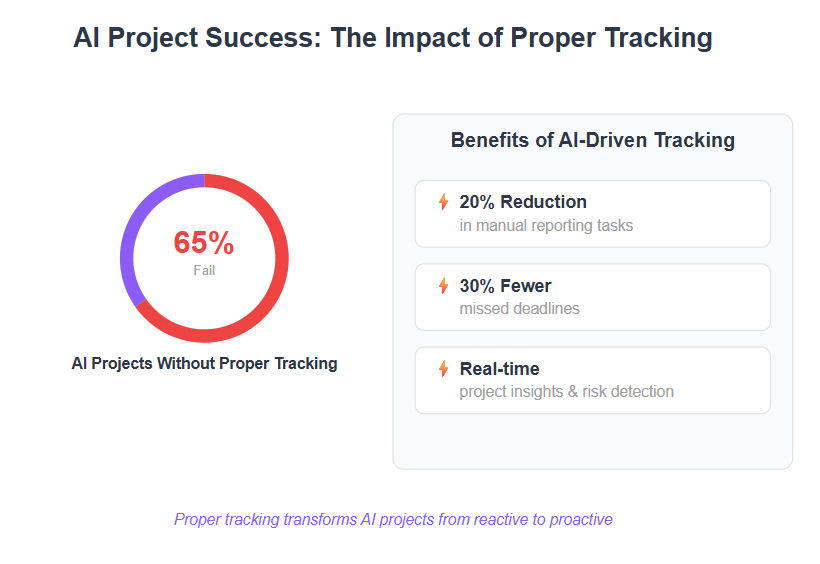
Task: Click the Real-time bold heading
Action: point(499,369)
